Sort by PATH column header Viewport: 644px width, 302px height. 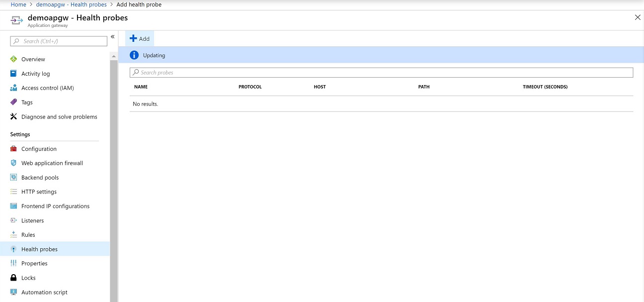click(x=424, y=87)
